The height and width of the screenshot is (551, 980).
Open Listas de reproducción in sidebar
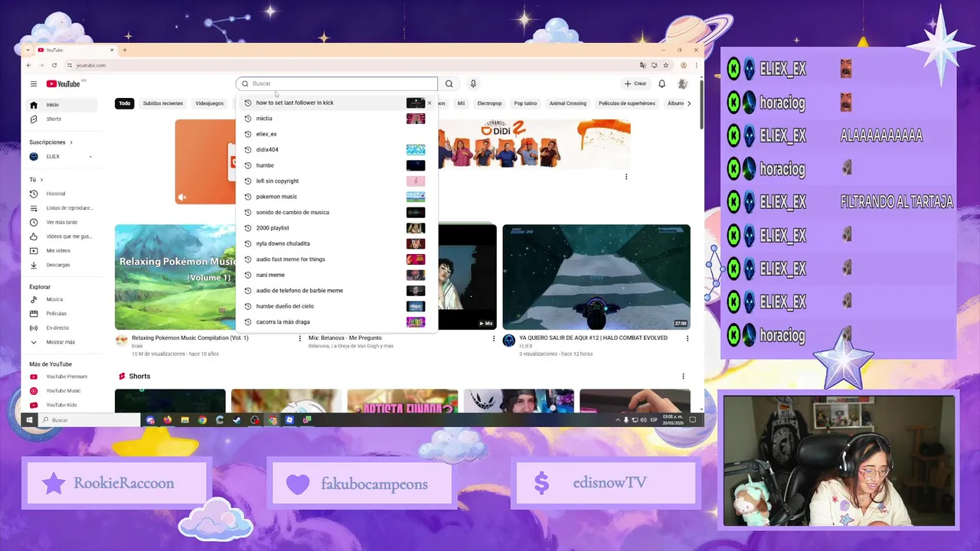pos(63,208)
